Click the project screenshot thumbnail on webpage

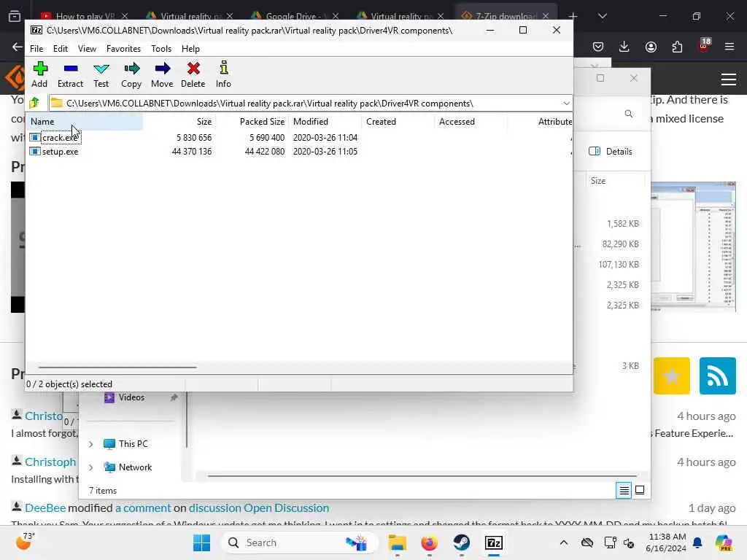point(693,246)
